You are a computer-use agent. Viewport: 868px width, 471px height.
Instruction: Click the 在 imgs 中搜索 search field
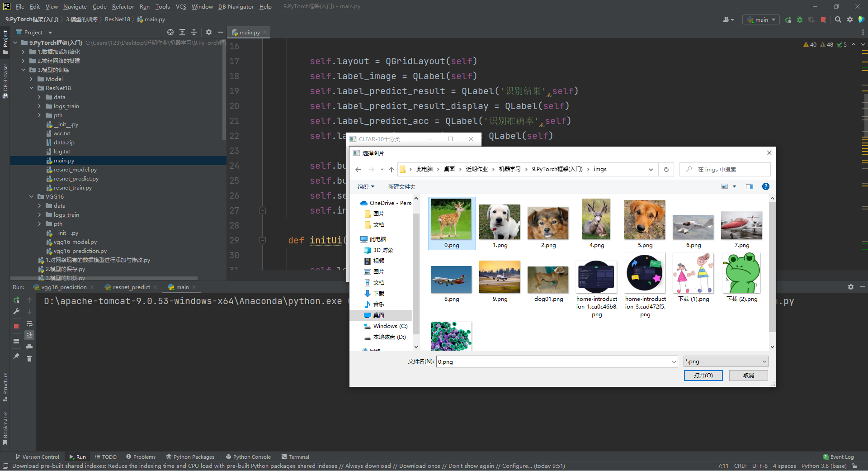click(x=725, y=169)
